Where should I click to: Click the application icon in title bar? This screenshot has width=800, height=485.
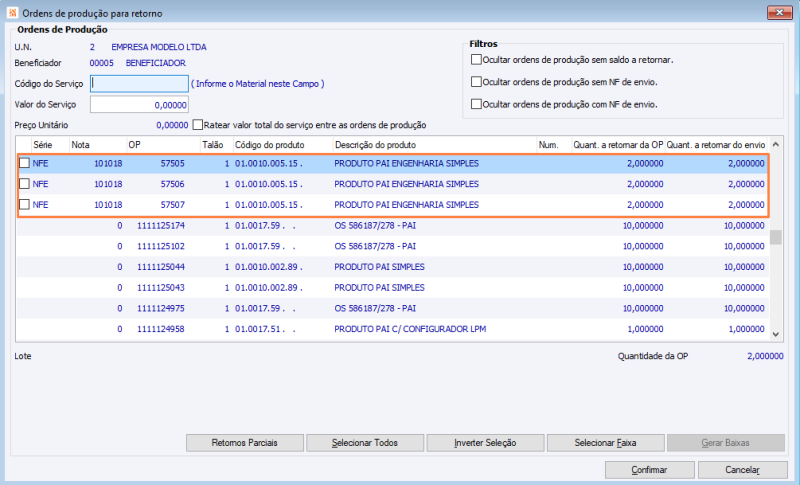click(12, 13)
